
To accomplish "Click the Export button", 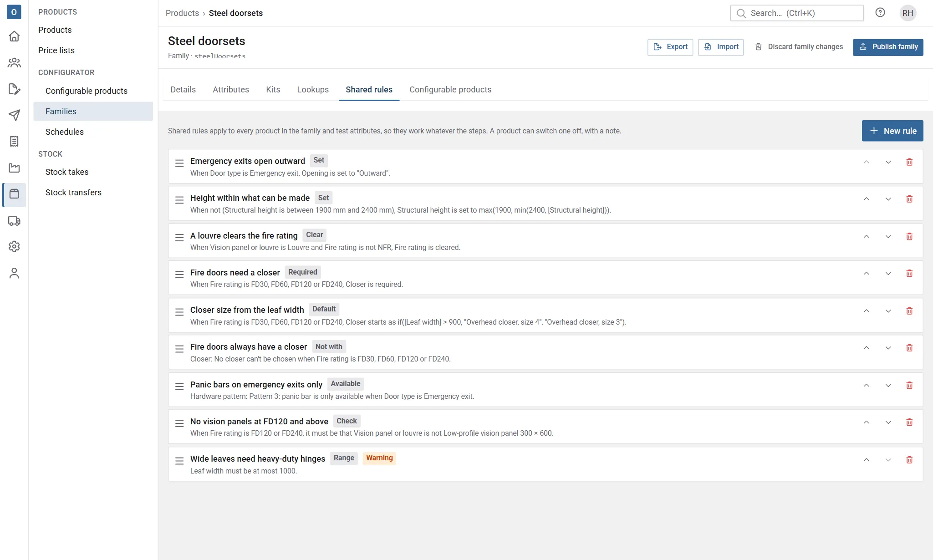I will pyautogui.click(x=670, y=47).
